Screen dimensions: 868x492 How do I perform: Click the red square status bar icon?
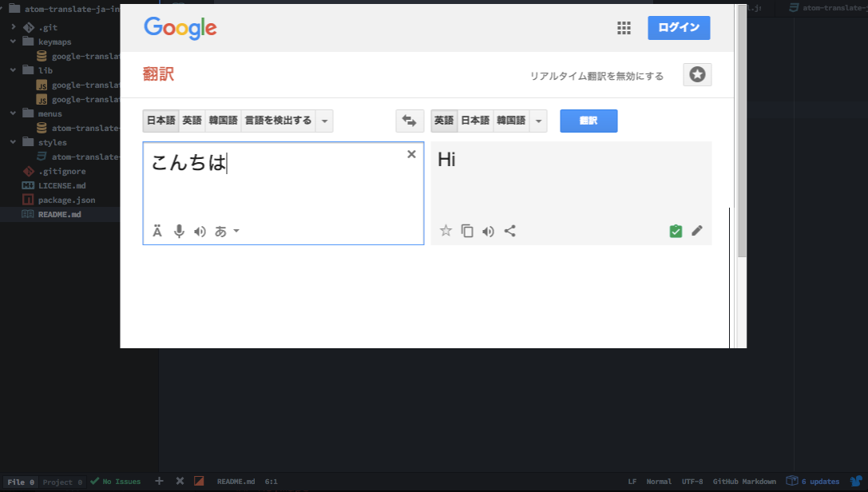[200, 481]
